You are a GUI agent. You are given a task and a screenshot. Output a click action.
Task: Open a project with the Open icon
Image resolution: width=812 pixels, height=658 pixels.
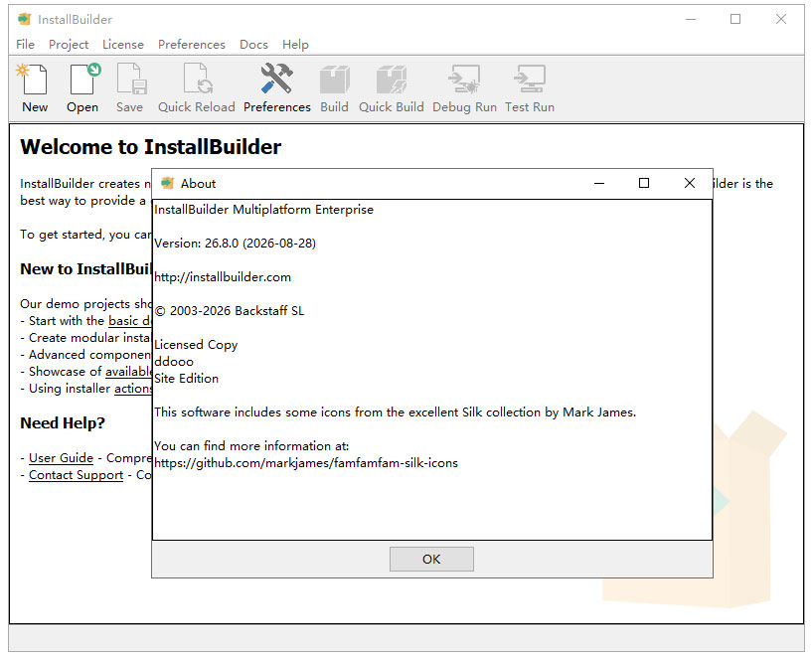83,80
